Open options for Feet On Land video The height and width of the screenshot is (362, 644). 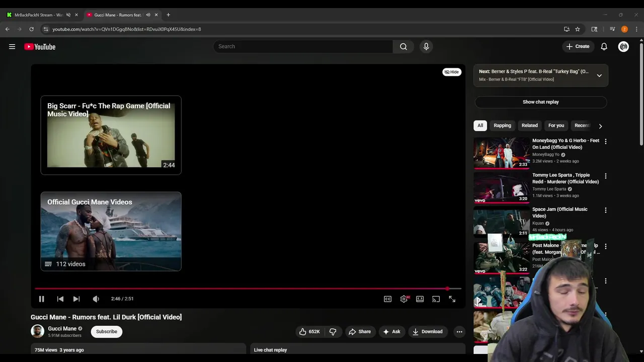click(605, 142)
